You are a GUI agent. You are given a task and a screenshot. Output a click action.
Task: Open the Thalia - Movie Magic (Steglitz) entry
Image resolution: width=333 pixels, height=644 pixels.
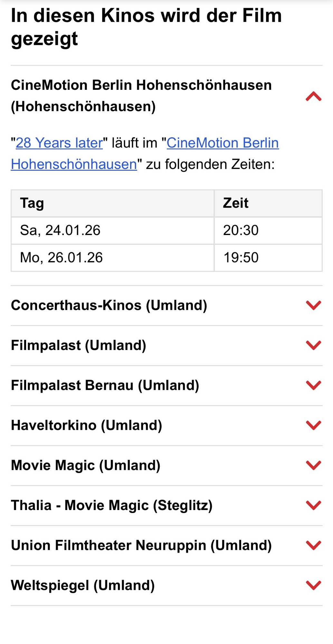click(x=111, y=505)
